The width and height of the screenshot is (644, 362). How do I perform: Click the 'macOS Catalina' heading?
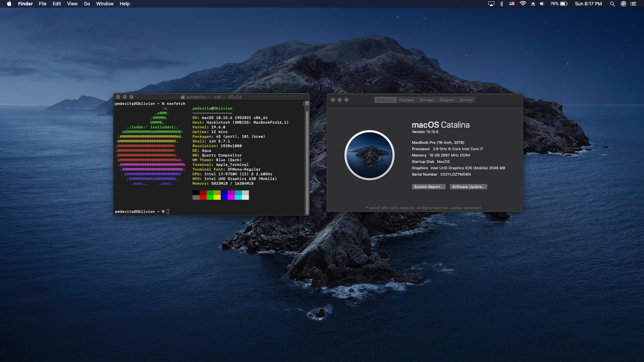click(441, 125)
